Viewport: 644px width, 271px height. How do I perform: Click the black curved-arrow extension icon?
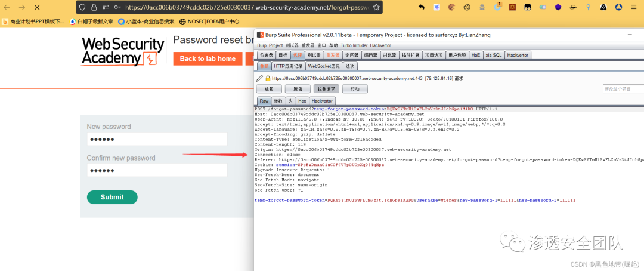click(422, 7)
